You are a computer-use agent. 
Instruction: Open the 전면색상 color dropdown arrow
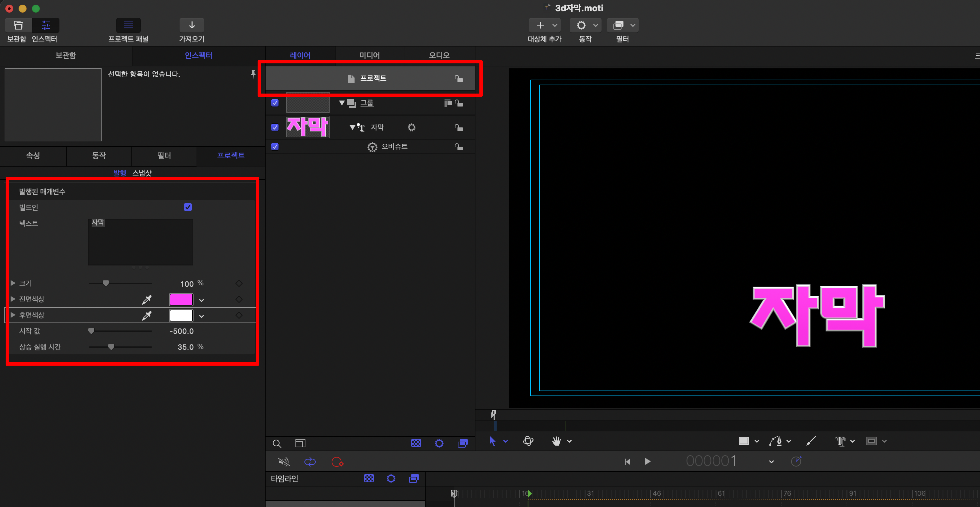[x=202, y=301]
